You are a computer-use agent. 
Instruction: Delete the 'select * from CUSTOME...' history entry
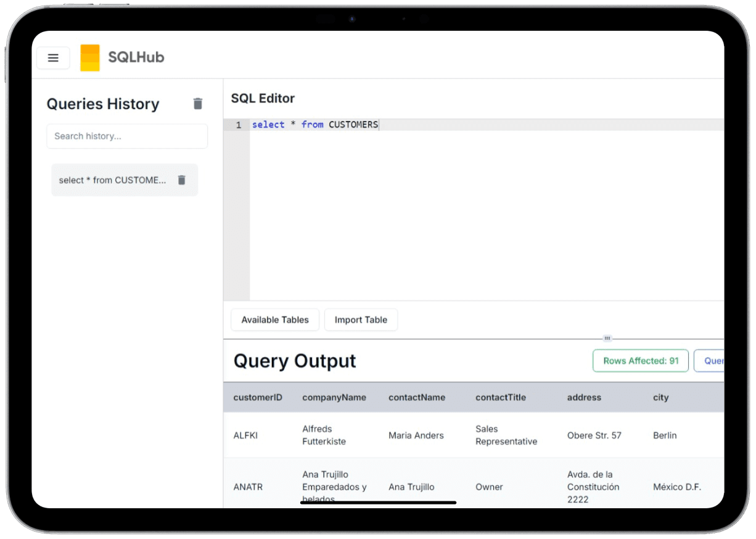pos(181,180)
